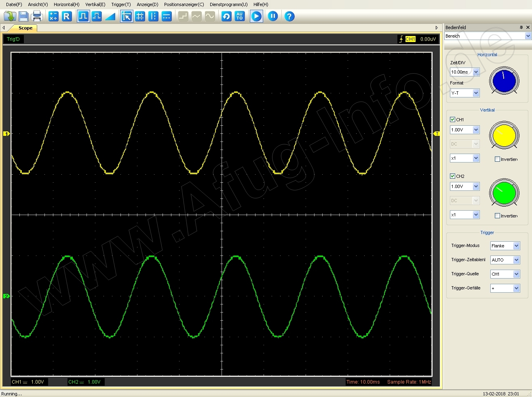Image resolution: width=532 pixels, height=397 pixels.
Task: Select the Scope tab
Action: (25, 28)
